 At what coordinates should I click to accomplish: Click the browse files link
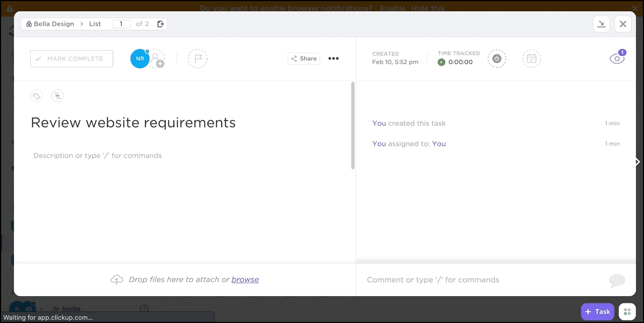pos(245,279)
